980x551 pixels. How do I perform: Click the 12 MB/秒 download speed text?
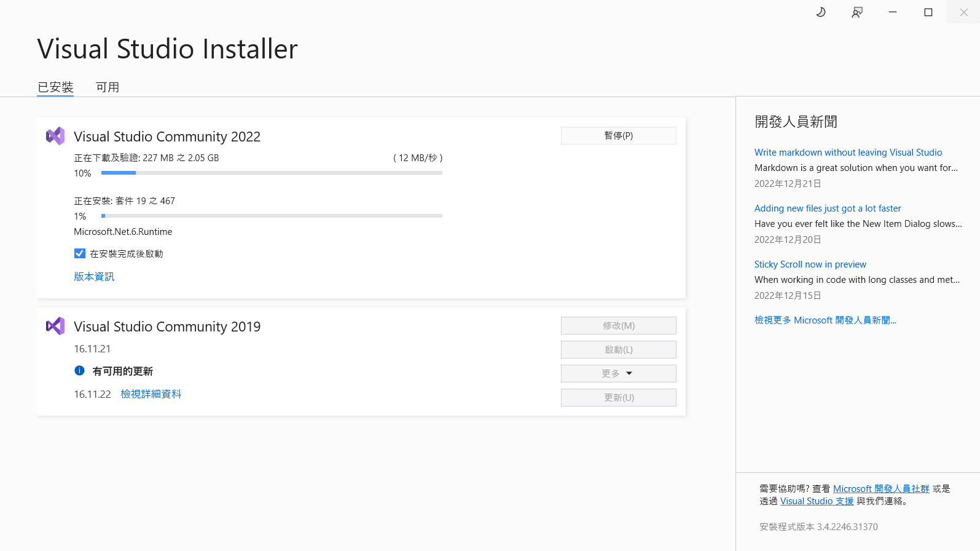(x=418, y=158)
